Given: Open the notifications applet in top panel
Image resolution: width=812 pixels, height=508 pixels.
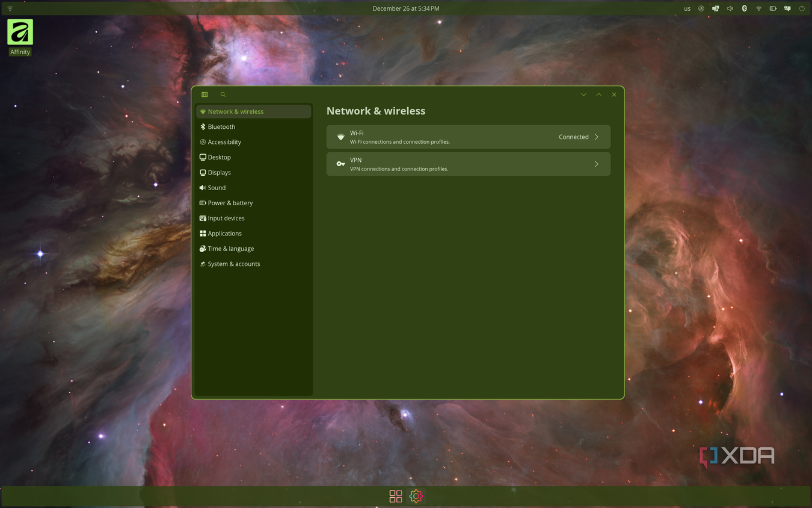Looking at the screenshot, I should coord(787,8).
